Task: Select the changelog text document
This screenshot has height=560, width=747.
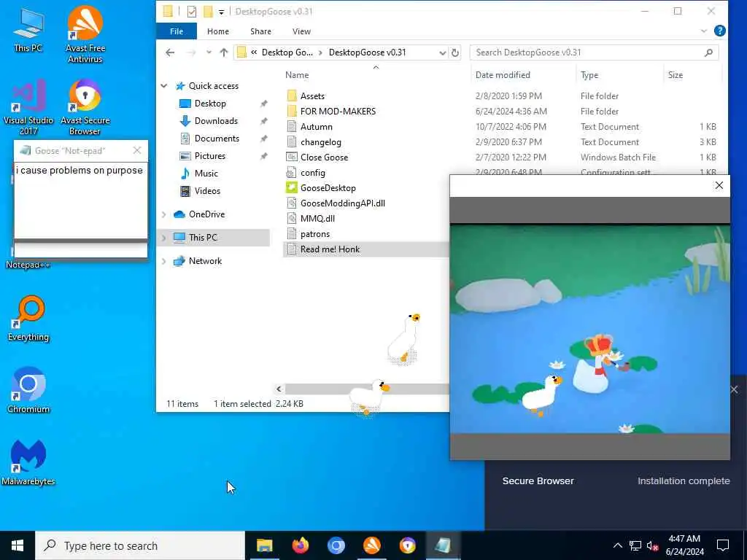Action: [320, 142]
